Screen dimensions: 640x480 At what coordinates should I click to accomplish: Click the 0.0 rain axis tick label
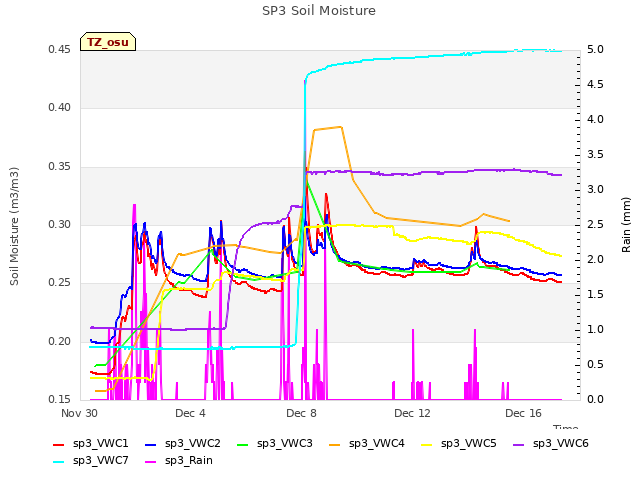(x=595, y=399)
